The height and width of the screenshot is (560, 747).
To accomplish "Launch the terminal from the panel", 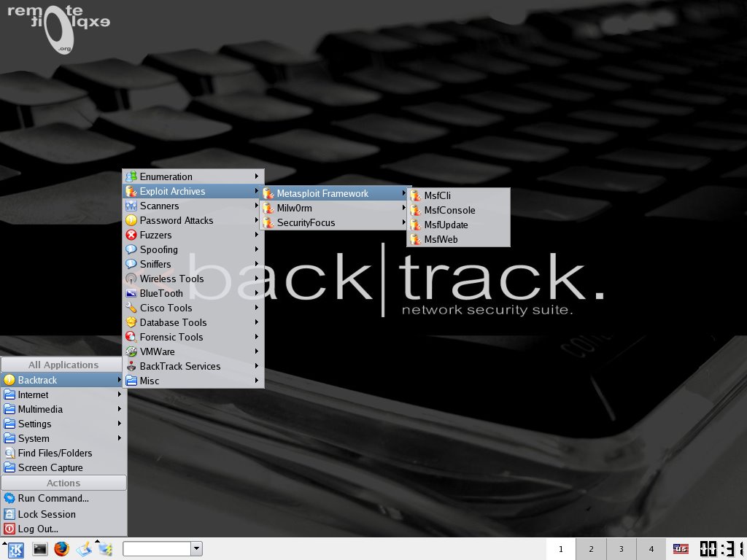I will click(39, 549).
